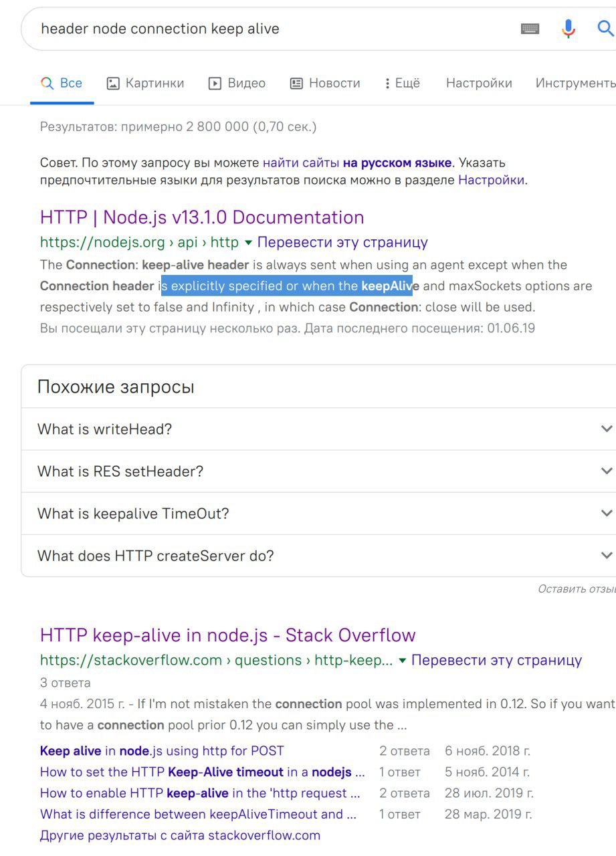Translate the nodejs.org page
This screenshot has width=616, height=856.
342,242
